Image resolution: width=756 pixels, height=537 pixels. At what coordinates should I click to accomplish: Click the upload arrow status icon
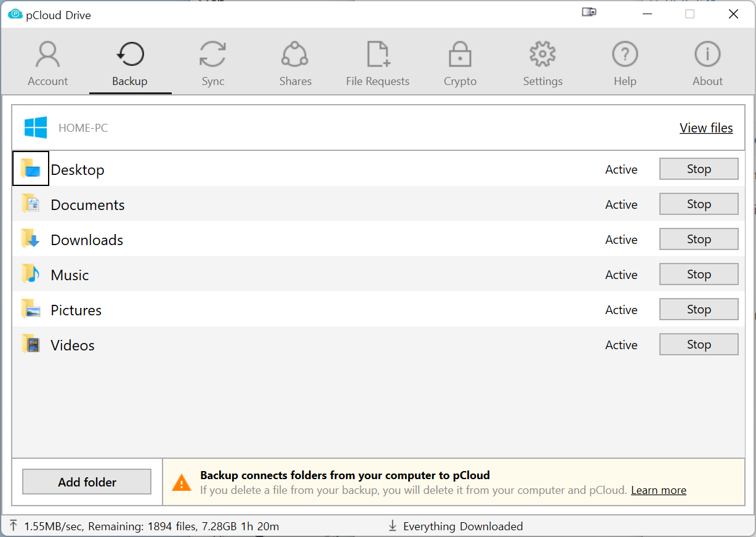[14, 526]
